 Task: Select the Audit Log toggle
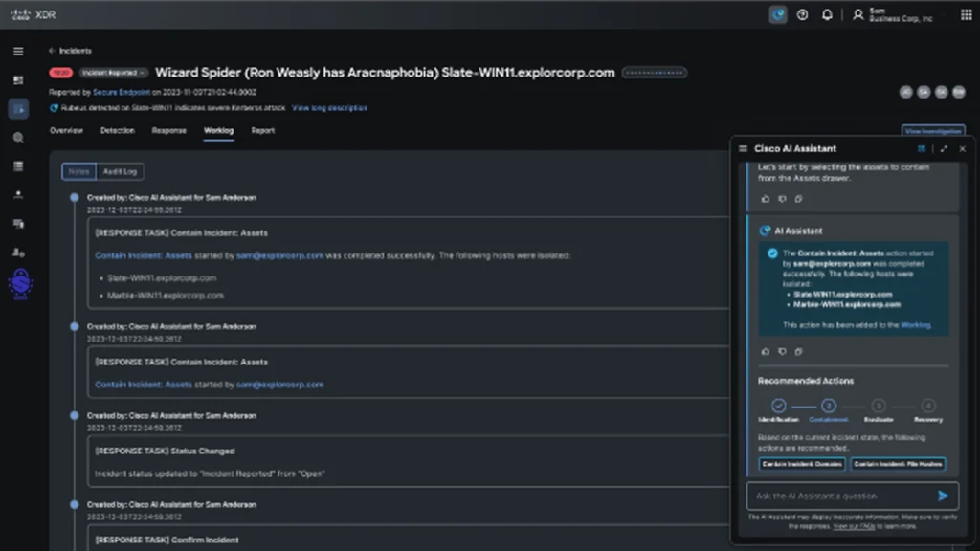[x=120, y=171]
